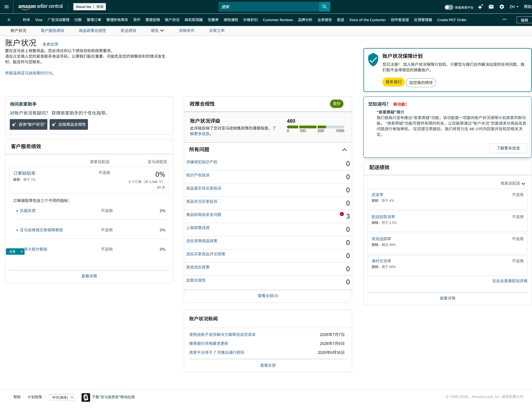
Task: Click the bookmark icon in favorites bar
Action: coord(9,20)
